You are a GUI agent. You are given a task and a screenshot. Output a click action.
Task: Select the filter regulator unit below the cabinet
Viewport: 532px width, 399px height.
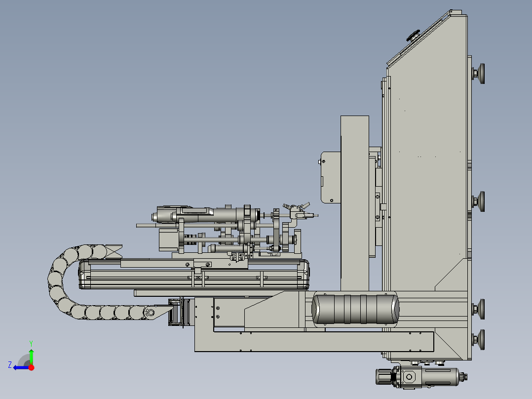pos(420,377)
